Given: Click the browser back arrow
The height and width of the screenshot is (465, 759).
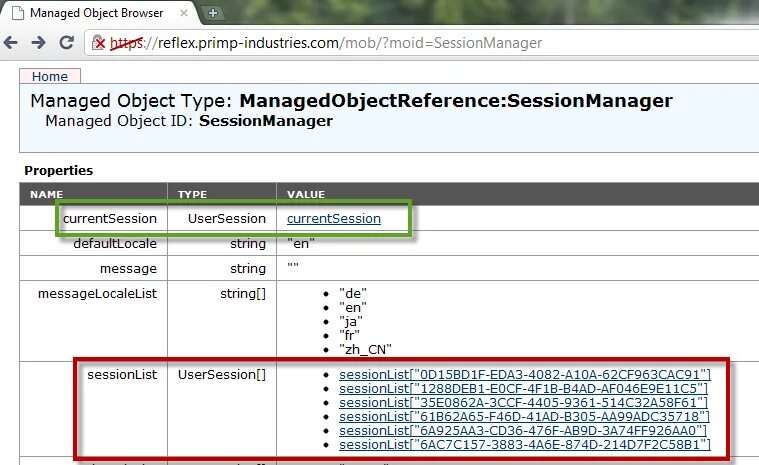Looking at the screenshot, I should click(x=11, y=43).
